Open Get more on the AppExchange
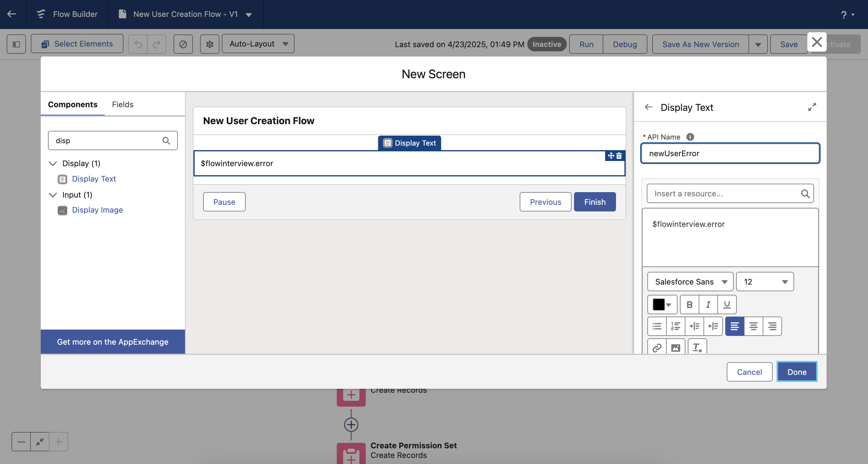Screen dimensions: 868x464 click(x=113, y=342)
